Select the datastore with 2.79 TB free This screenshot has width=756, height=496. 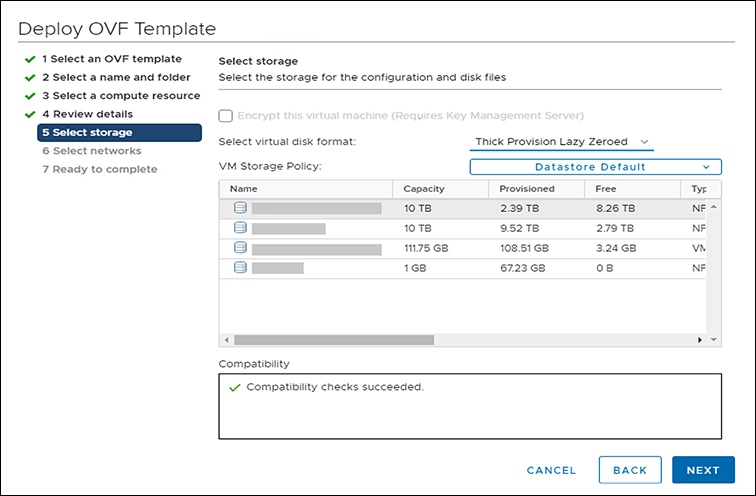[x=463, y=228]
